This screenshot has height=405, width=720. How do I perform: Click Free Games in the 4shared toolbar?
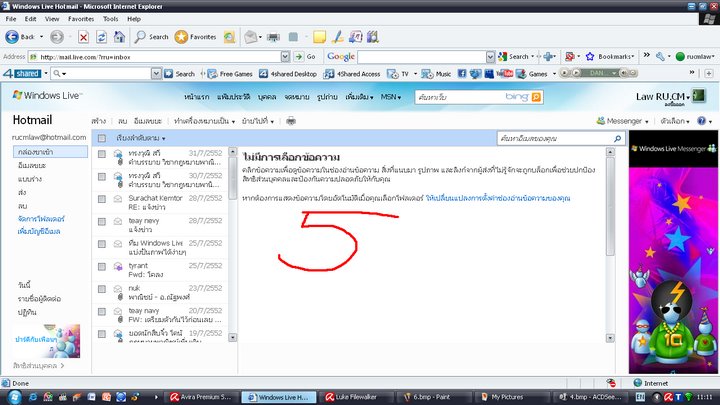230,73
